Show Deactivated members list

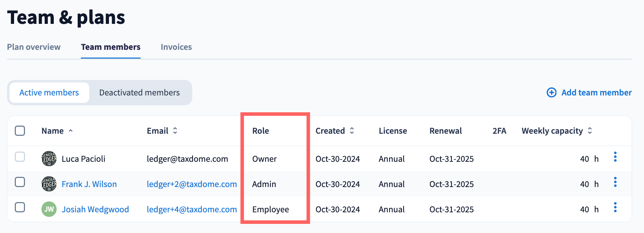click(x=140, y=93)
